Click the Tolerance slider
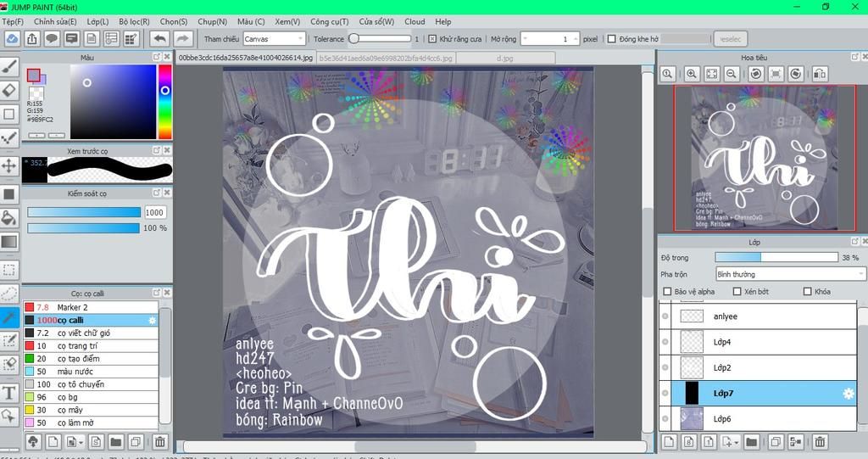 pyautogui.click(x=381, y=39)
